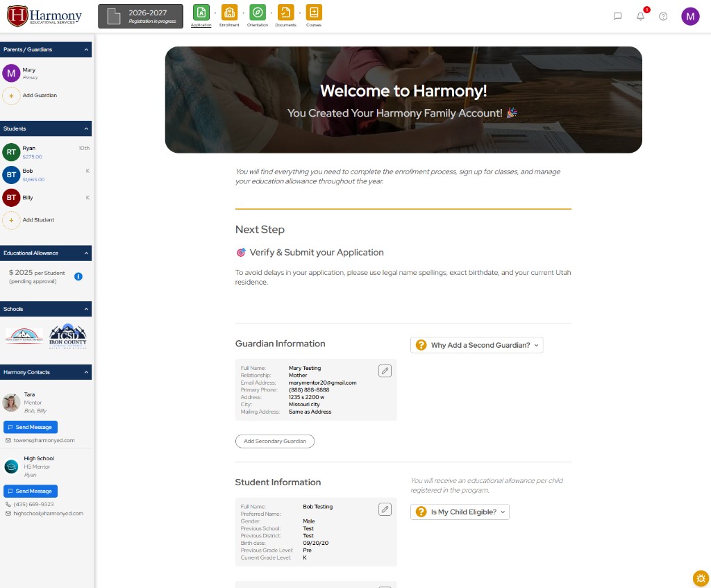Open the purple M user profile avatar

690,17
